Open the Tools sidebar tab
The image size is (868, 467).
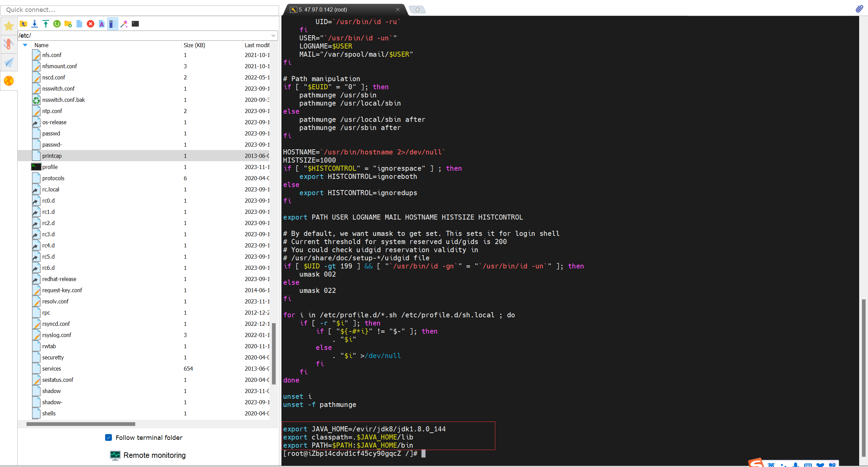click(9, 44)
